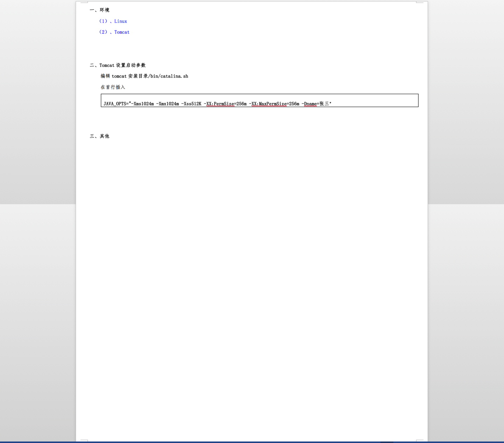Click 'JAVA_OPTS=' in the bordered box
The image size is (504, 443).
(116, 104)
